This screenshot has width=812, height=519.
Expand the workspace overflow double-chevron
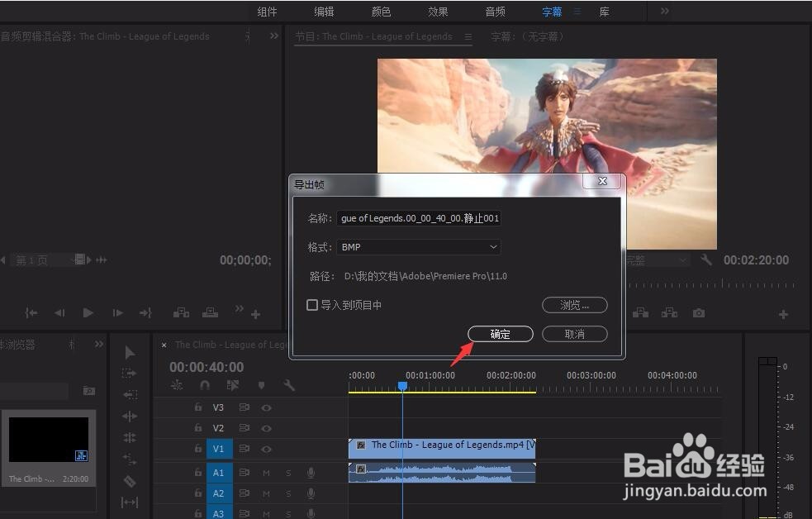coord(665,11)
